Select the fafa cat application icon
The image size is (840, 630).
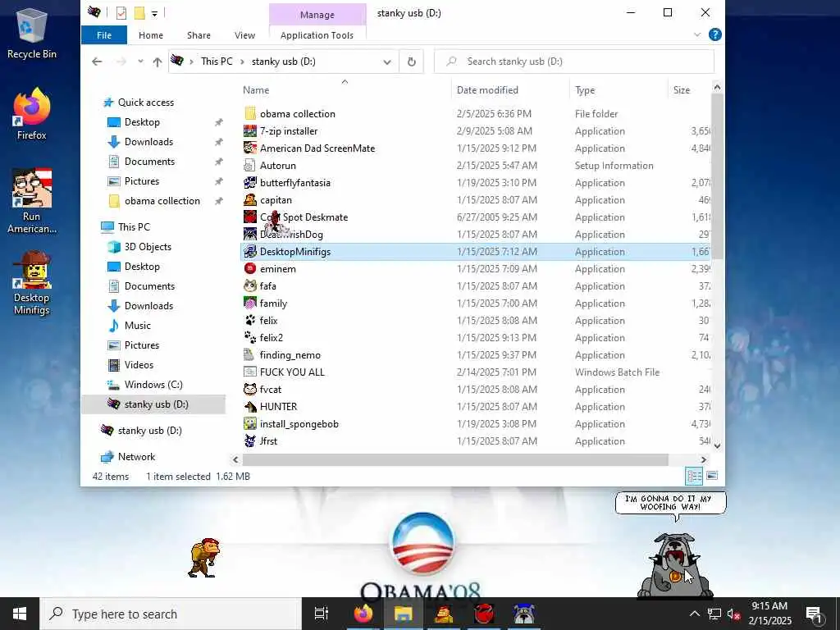(x=249, y=285)
